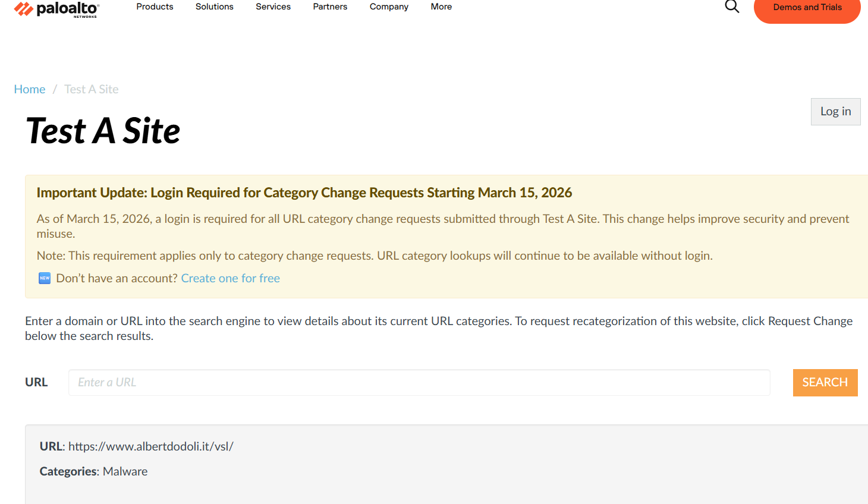This screenshot has width=868, height=504.
Task: Click the Palo Alto Networks logo
Action: [x=56, y=9]
